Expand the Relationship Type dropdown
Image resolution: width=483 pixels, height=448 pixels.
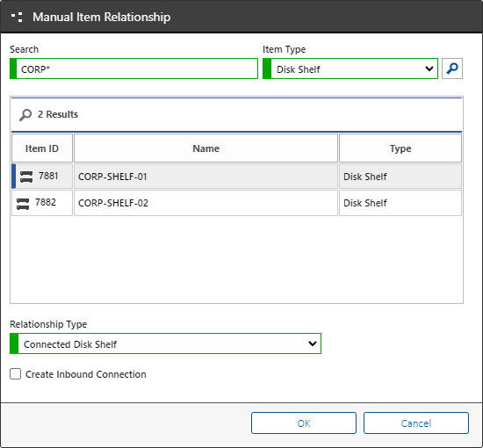pyautogui.click(x=165, y=343)
